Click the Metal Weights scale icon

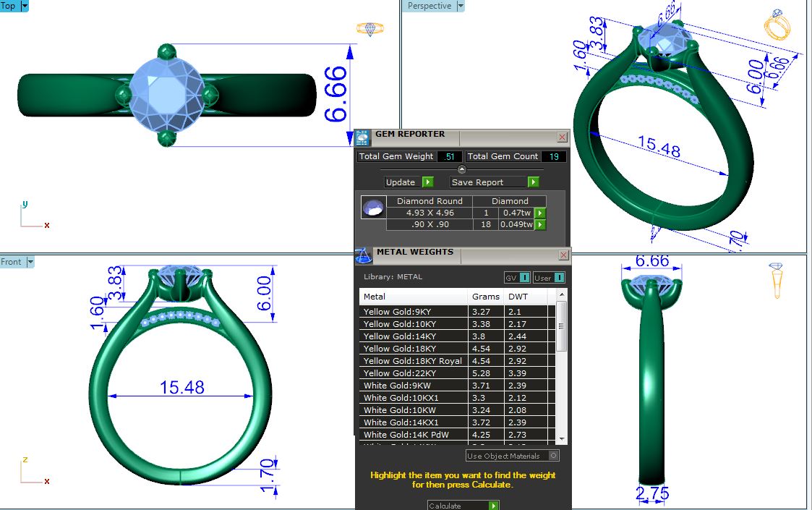[364, 255]
